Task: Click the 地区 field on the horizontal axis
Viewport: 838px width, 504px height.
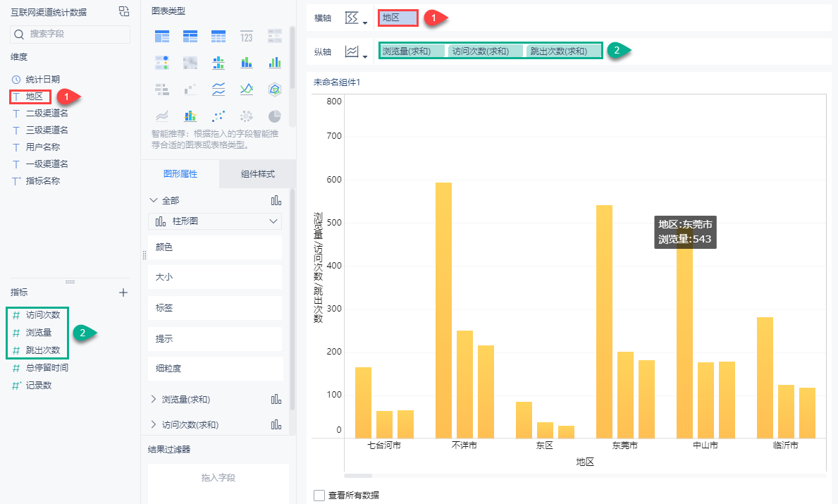Action: point(398,18)
